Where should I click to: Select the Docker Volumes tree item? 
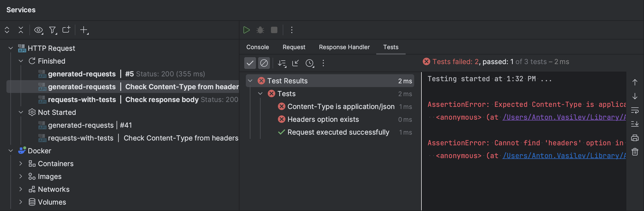52,202
